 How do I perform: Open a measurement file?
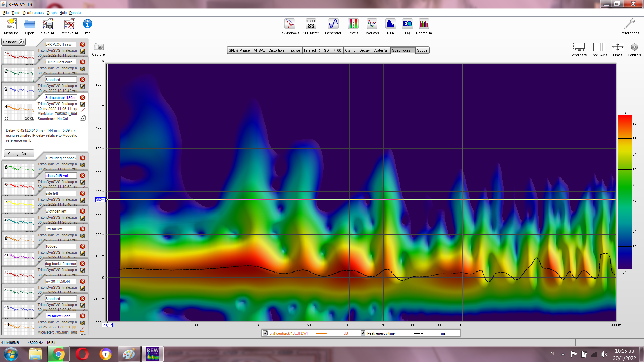pos(30,27)
